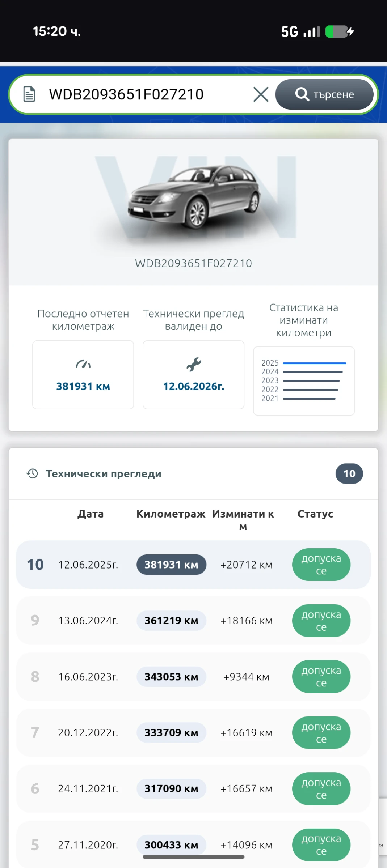Clear the VIN search field
This screenshot has height=868, width=387.
(x=261, y=94)
